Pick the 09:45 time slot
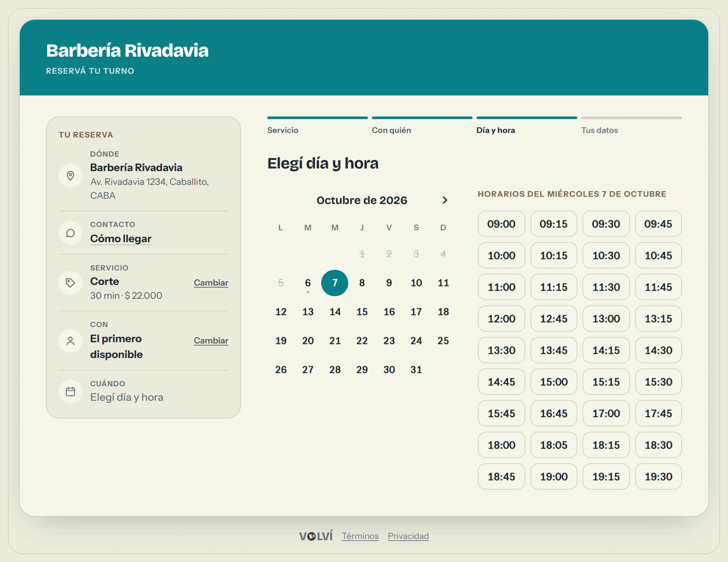 [658, 224]
